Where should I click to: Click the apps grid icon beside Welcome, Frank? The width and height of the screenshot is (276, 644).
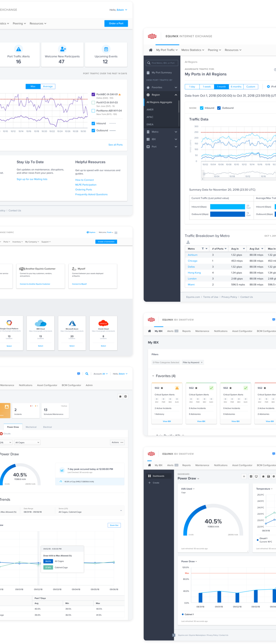pyautogui.click(x=116, y=232)
